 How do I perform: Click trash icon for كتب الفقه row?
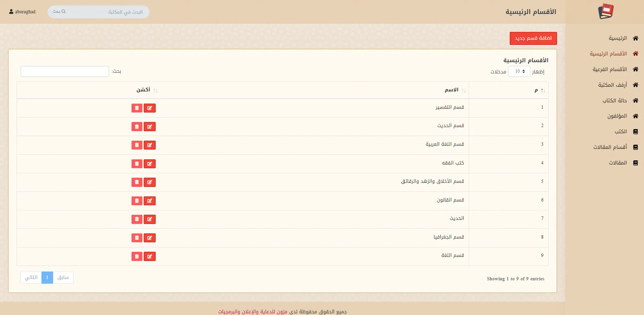[x=137, y=164]
